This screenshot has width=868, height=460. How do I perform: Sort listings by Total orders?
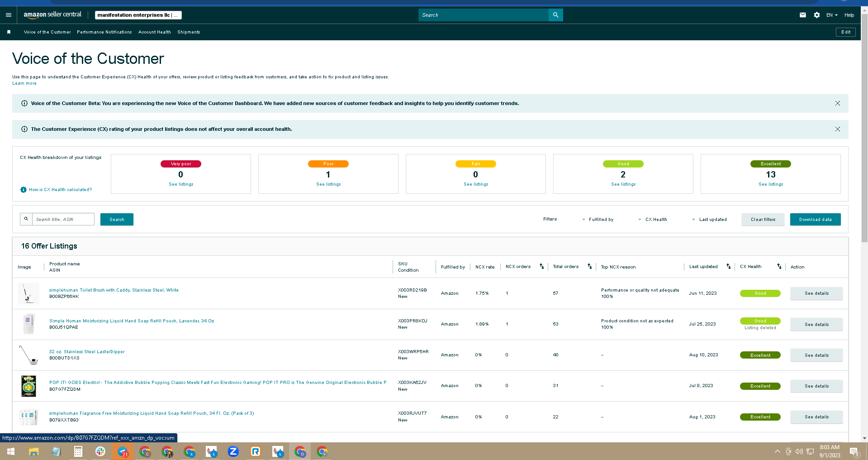pos(590,267)
